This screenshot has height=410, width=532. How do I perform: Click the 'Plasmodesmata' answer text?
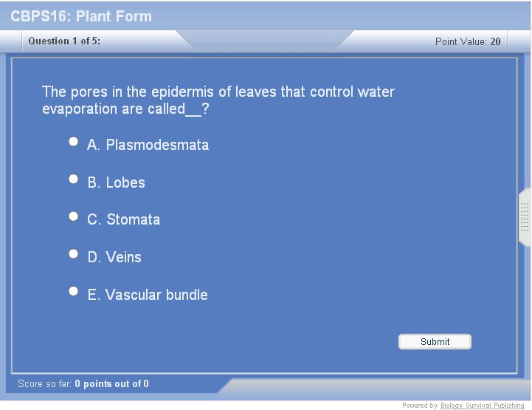click(x=156, y=145)
